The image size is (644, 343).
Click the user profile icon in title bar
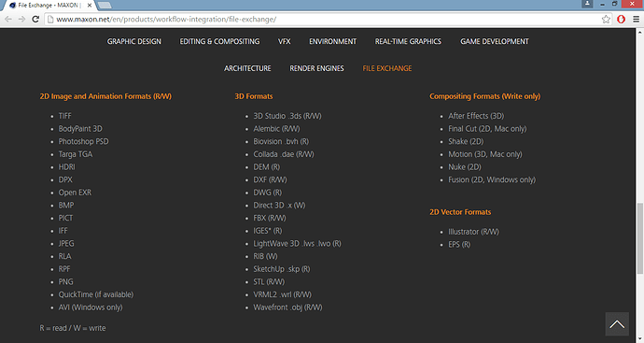click(x=587, y=4)
